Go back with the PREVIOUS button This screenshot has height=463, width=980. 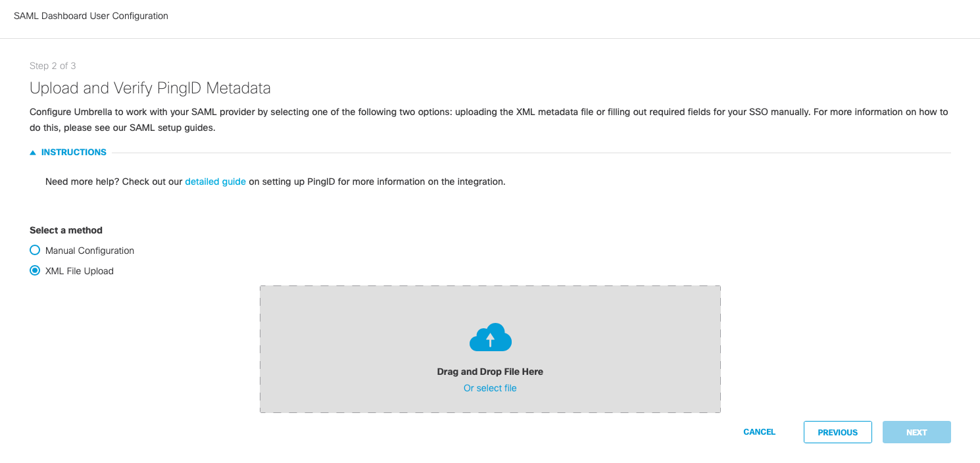coord(837,432)
